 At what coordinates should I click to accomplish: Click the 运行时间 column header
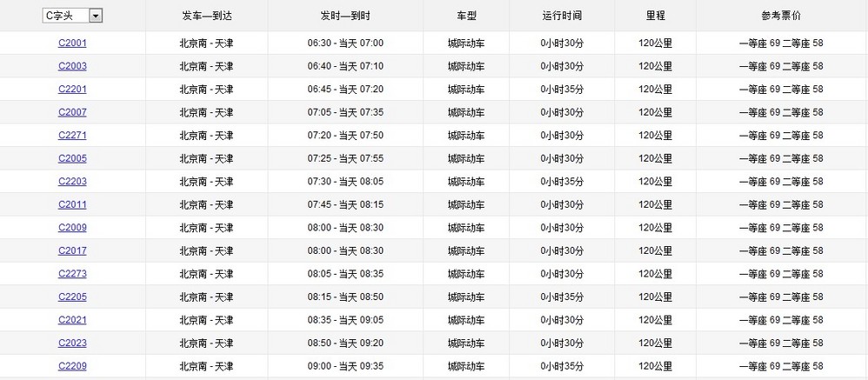[x=562, y=16]
